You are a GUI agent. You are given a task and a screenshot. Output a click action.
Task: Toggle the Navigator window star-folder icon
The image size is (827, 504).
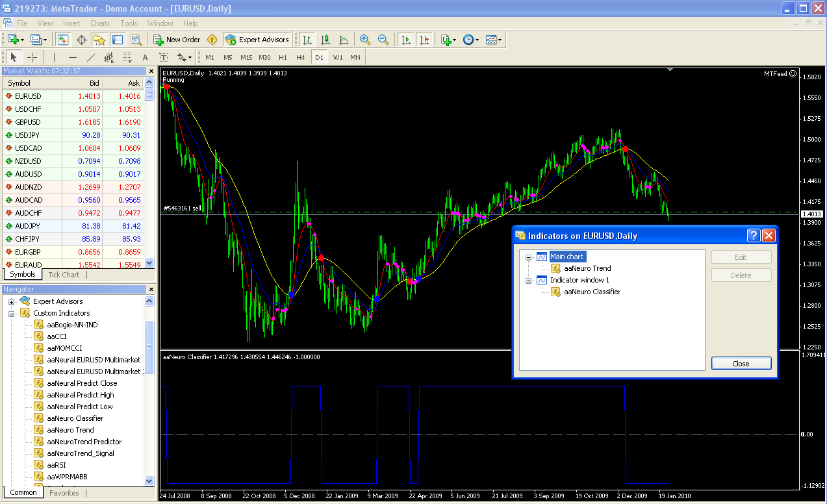coord(99,40)
